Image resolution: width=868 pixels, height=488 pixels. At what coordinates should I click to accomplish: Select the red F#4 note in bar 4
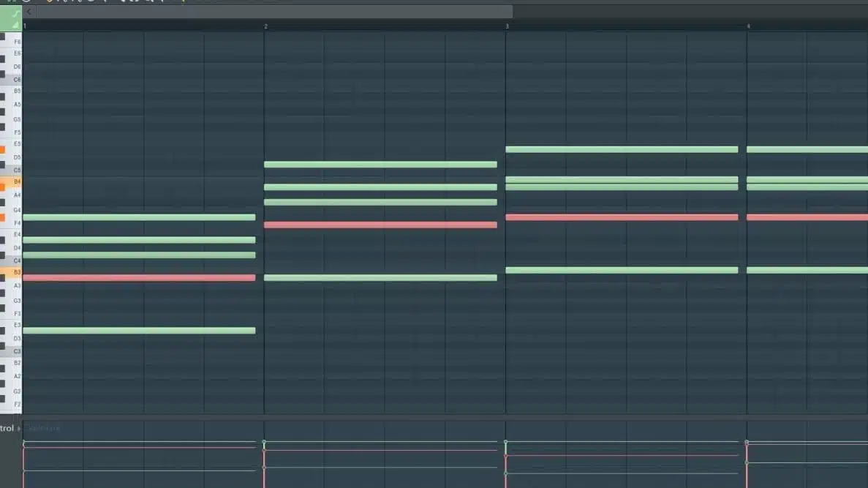[807, 217]
